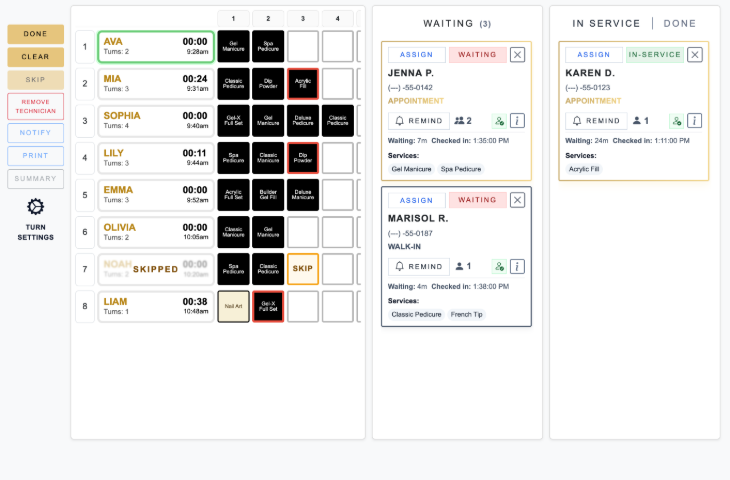Open info icon on Karen D. card
Viewport: 730px width, 480px height.
point(695,121)
